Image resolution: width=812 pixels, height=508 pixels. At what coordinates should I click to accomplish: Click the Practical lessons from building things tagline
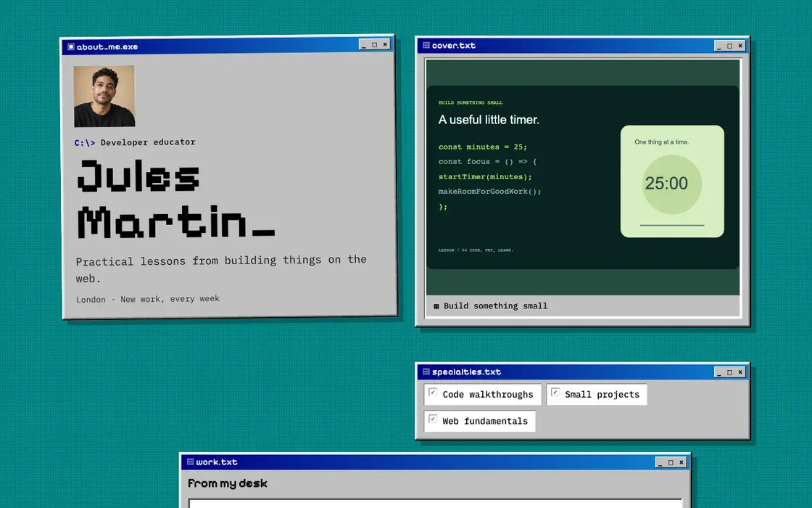tap(221, 269)
